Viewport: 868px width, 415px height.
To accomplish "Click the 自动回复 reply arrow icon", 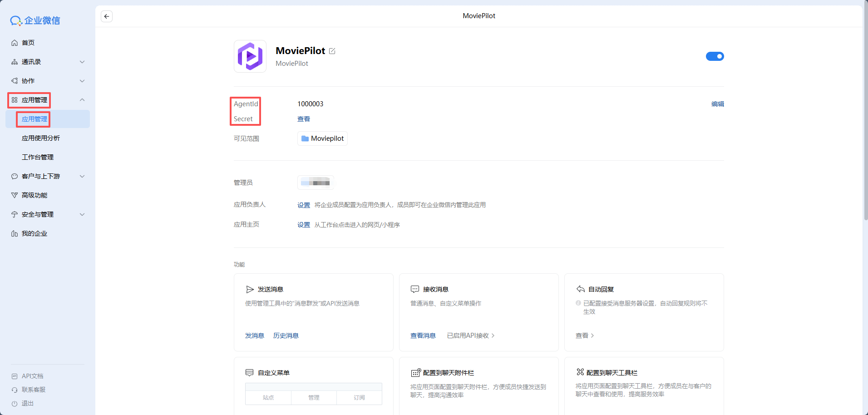I will click(x=580, y=289).
